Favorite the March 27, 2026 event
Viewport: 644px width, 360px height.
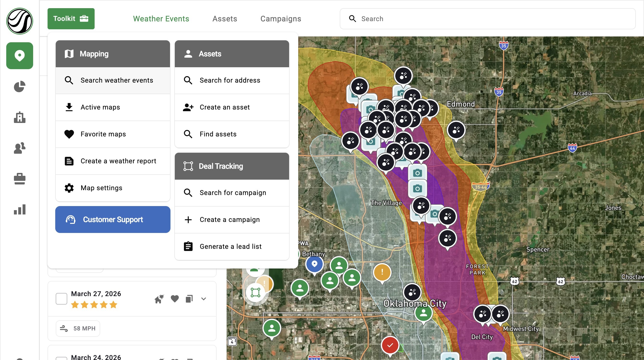(x=175, y=299)
